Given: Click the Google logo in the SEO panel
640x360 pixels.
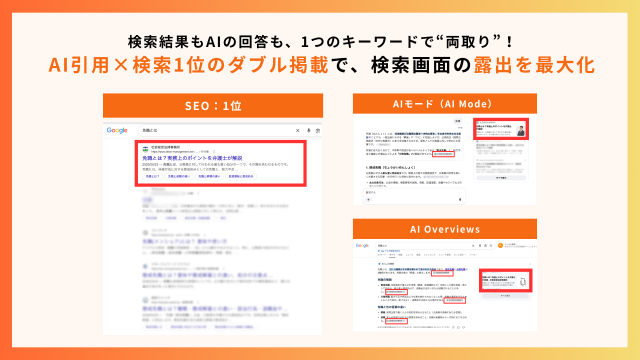Looking at the screenshot, I should pos(117,130).
